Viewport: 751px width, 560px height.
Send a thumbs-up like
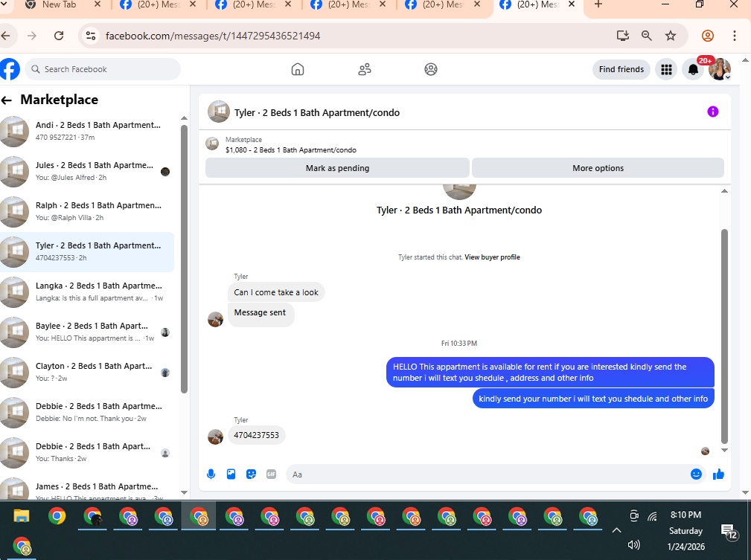click(x=718, y=474)
